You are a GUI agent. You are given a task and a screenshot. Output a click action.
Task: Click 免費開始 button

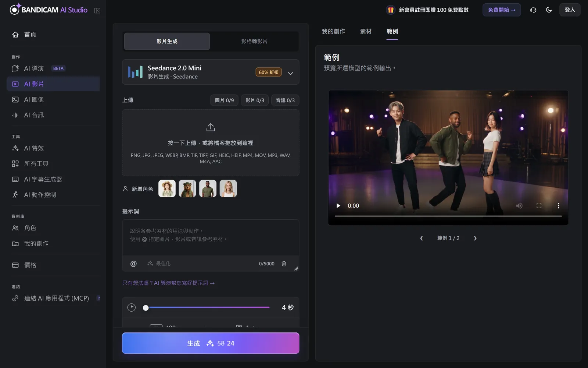click(x=502, y=10)
